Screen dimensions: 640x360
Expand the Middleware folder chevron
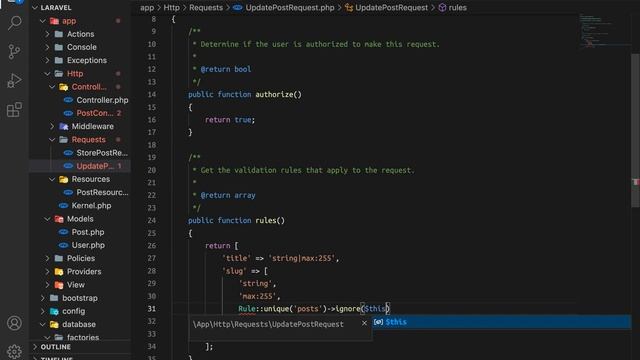pyautogui.click(x=52, y=127)
